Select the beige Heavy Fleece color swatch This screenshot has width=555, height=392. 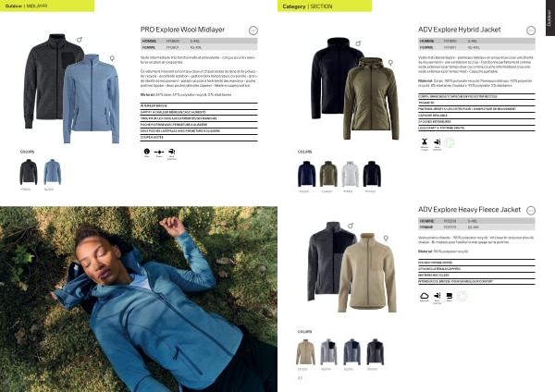click(x=305, y=352)
